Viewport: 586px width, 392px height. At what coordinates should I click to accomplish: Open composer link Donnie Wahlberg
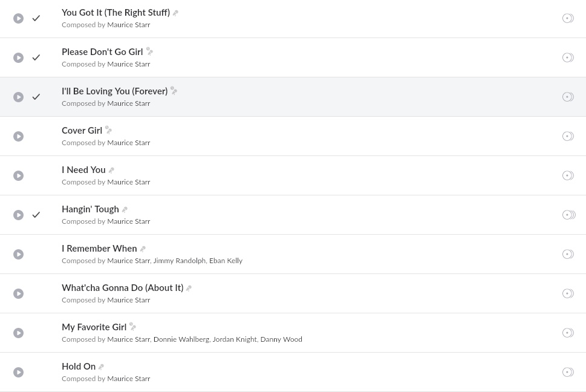[181, 339]
